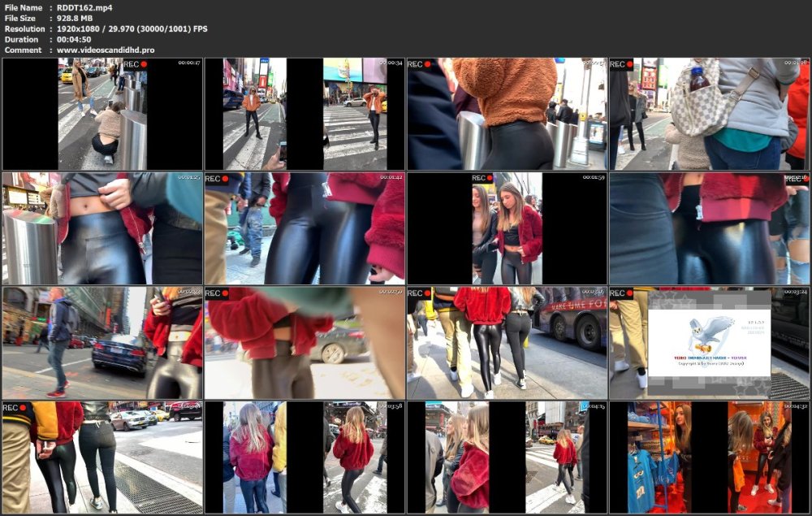Select the frame stamped 00:01:42
Image resolution: width=812 pixels, height=516 pixels.
(x=304, y=228)
